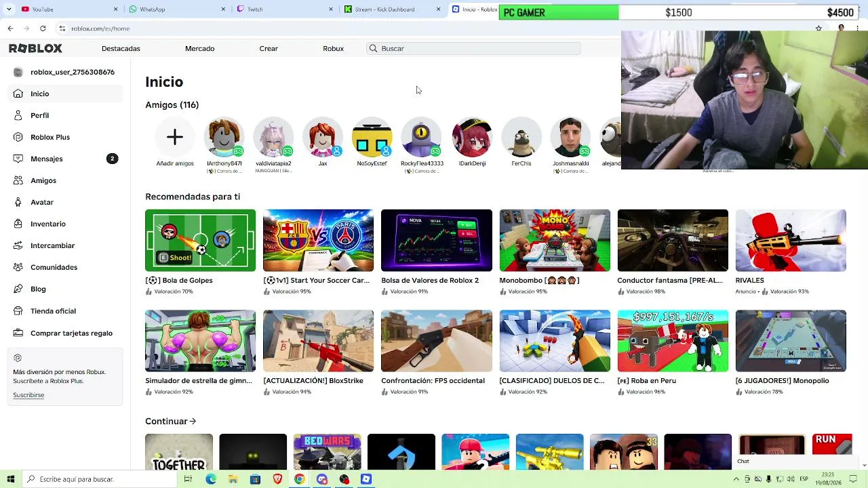Go back with the browser back arrow
Screen dimensions: 868x488
(10, 28)
